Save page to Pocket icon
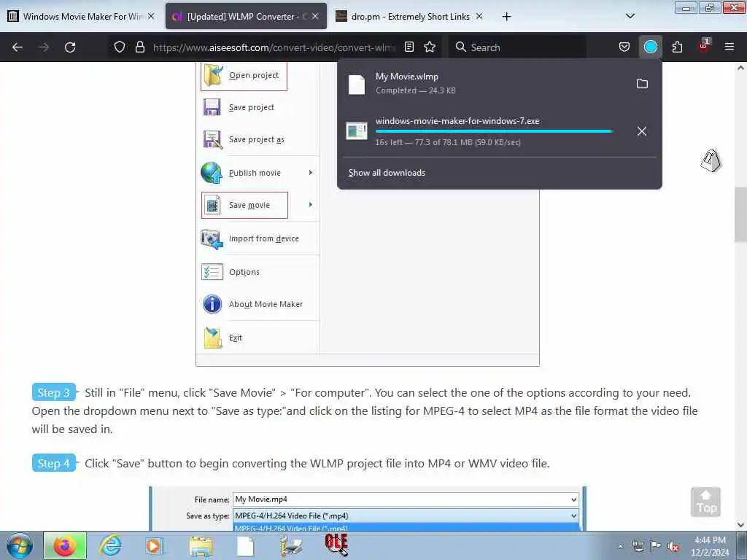 624,47
